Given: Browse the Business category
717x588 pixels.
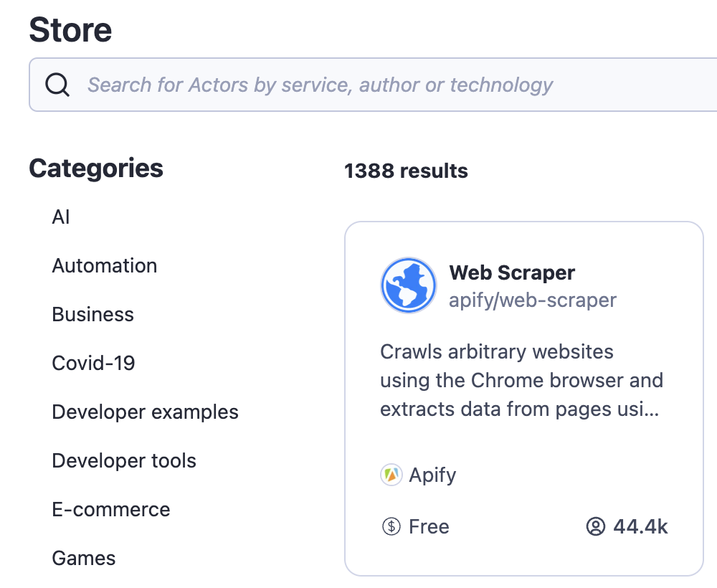Looking at the screenshot, I should click(92, 314).
